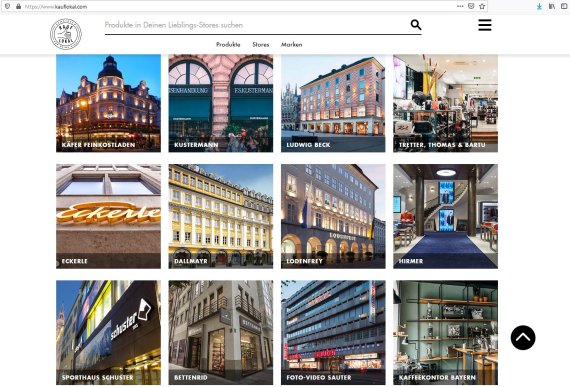Click the magnifying glass search icon
This screenshot has width=570, height=387.
pyautogui.click(x=416, y=25)
